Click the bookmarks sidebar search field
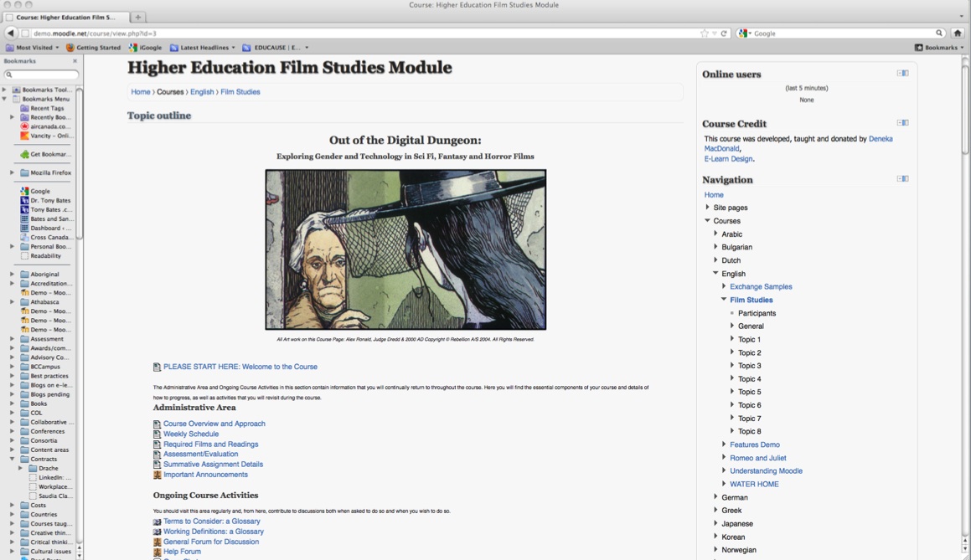 tap(42, 74)
